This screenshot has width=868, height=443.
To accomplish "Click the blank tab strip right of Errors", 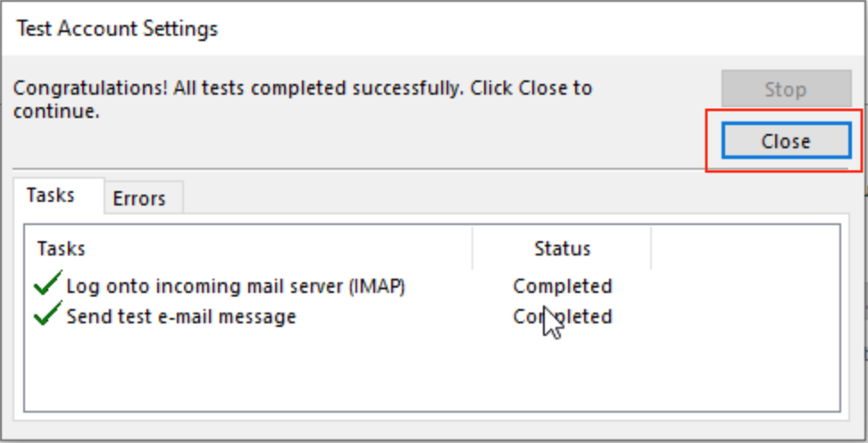I will tap(509, 198).
